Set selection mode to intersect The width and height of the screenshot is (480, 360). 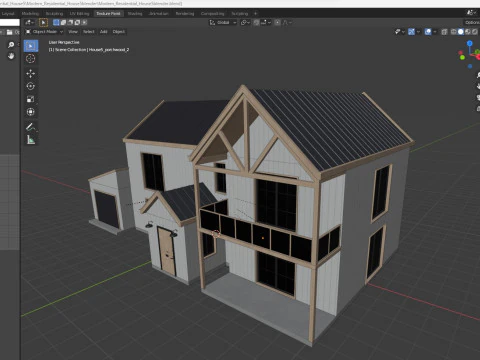(84, 22)
